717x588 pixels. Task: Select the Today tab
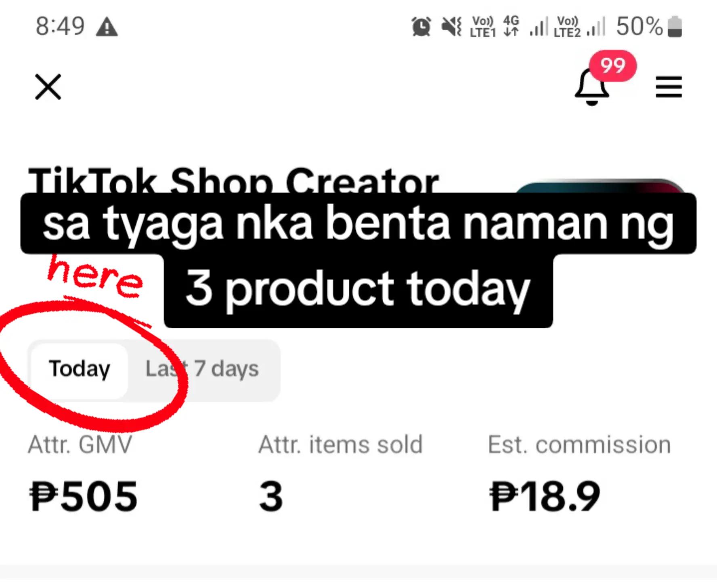click(x=79, y=370)
